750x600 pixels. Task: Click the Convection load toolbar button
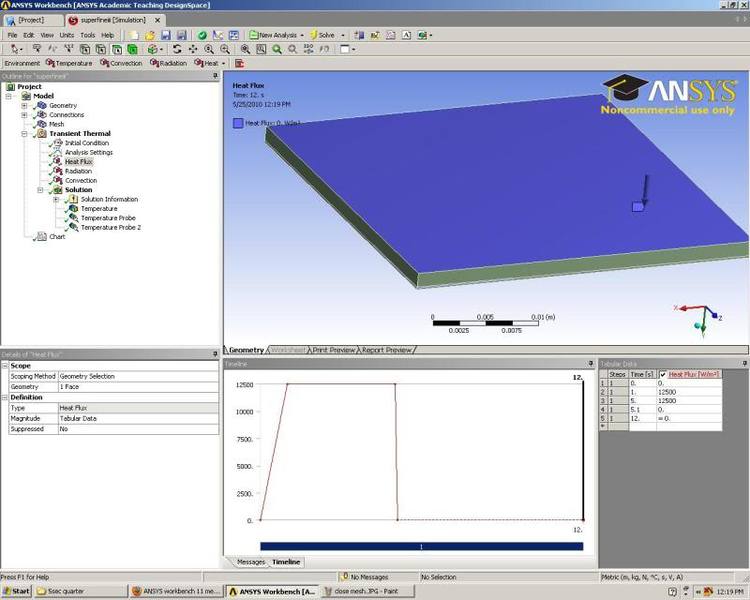point(121,63)
